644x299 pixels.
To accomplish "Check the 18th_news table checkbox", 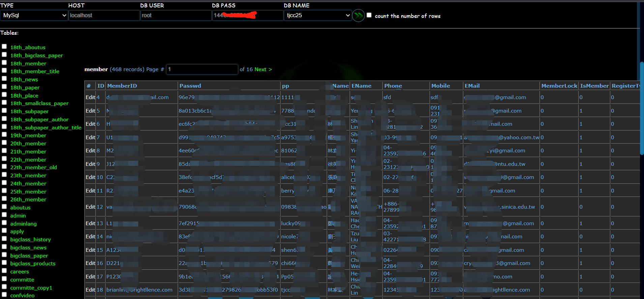I will (4, 79).
